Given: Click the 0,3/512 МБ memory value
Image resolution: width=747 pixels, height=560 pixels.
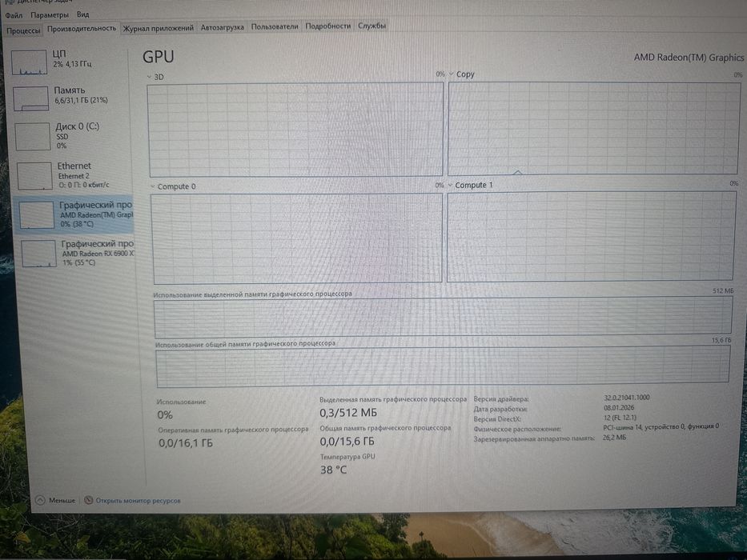Looking at the screenshot, I should [x=348, y=412].
